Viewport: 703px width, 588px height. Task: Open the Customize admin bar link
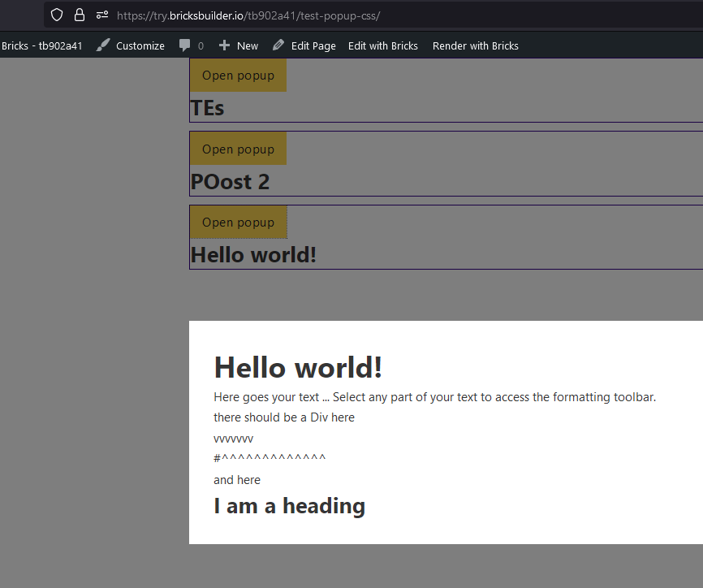(140, 45)
